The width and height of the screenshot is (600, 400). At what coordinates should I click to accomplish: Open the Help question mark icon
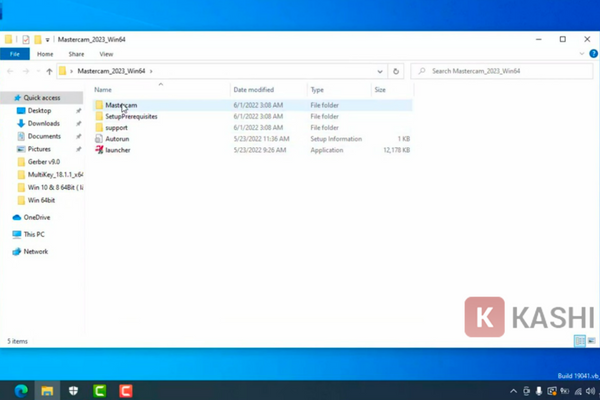pyautogui.click(x=594, y=54)
